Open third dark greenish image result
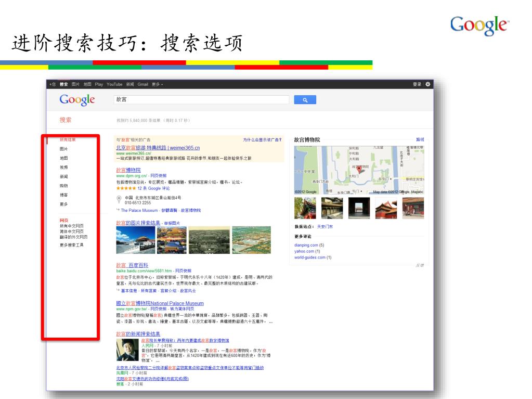This screenshot has width=532, height=399. pyautogui.click(x=209, y=240)
